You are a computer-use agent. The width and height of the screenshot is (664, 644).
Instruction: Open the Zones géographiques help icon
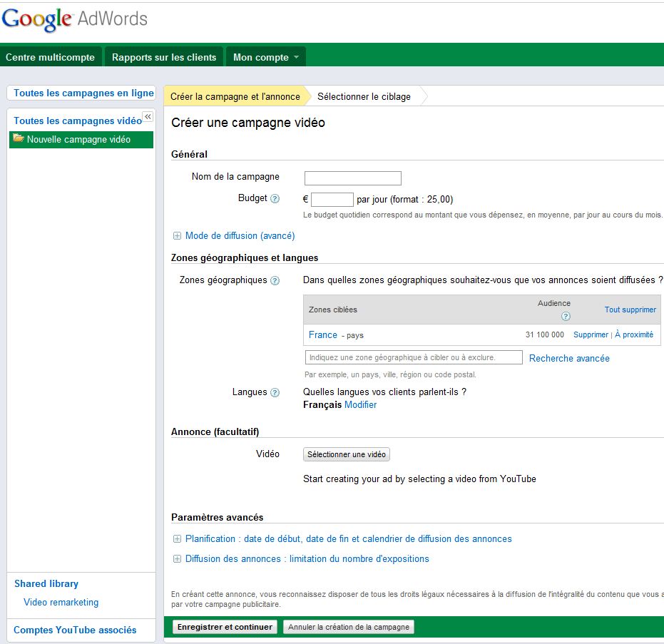[x=275, y=280]
